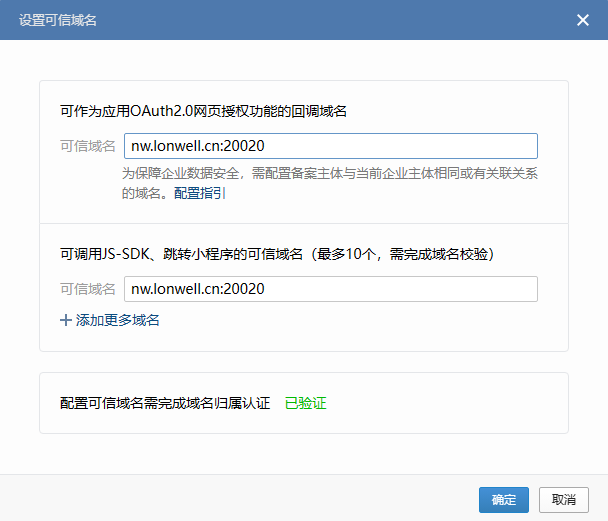Click the OAuth2.0 callback domain input field
Image resolution: width=608 pixels, height=521 pixels.
330,146
